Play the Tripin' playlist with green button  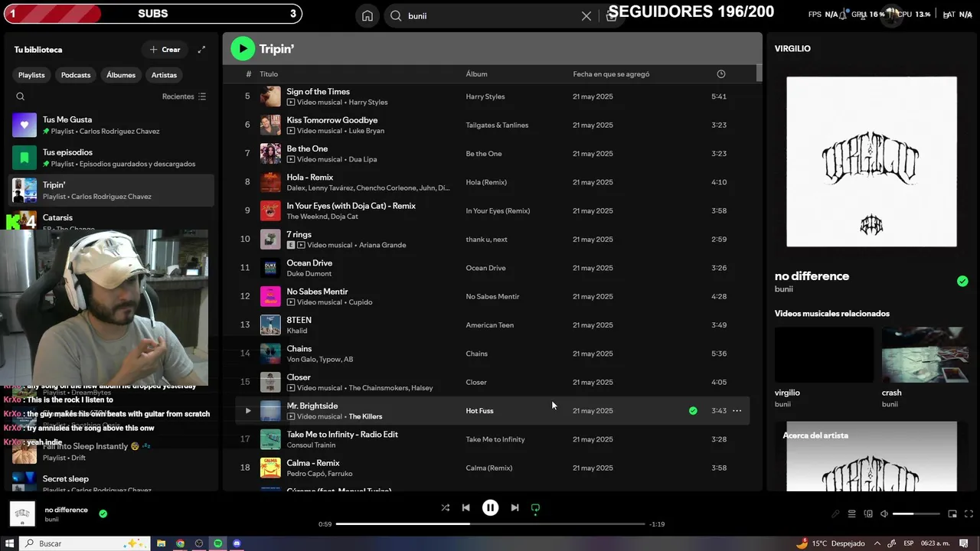tap(243, 49)
